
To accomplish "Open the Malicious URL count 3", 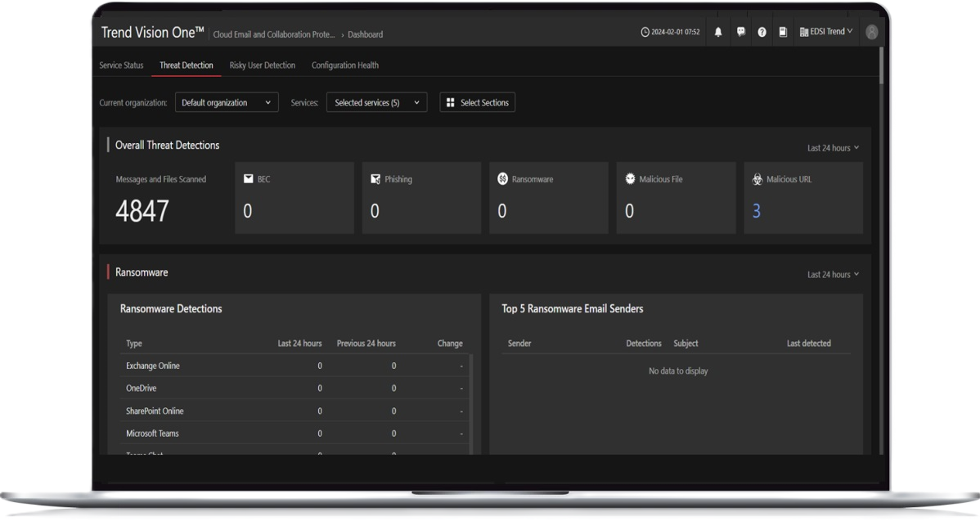I will tap(756, 211).
